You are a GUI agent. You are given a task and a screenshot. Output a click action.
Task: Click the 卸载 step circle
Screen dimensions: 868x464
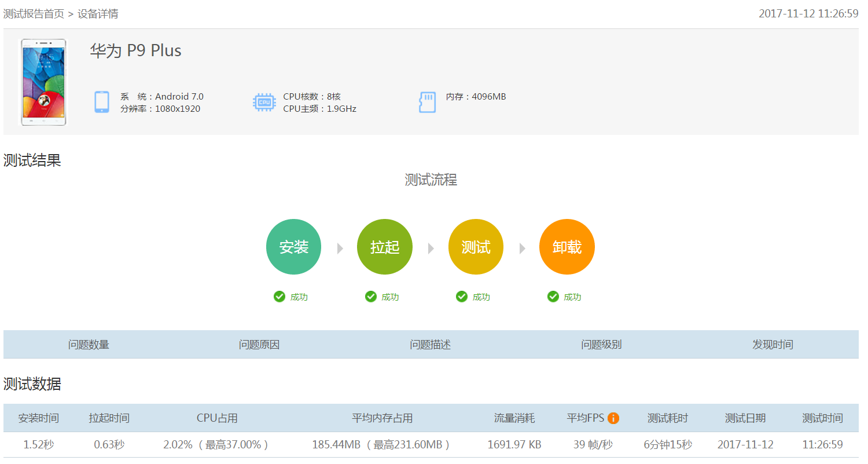click(567, 247)
